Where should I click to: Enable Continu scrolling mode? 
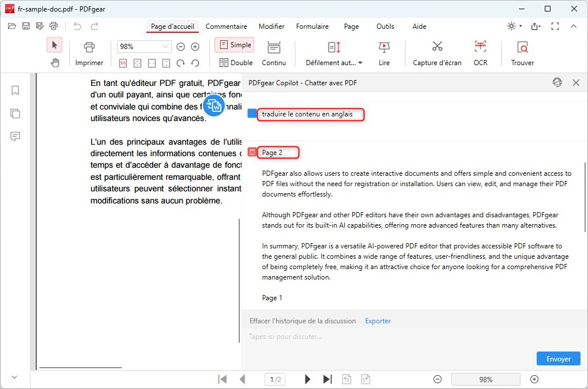[x=274, y=53]
